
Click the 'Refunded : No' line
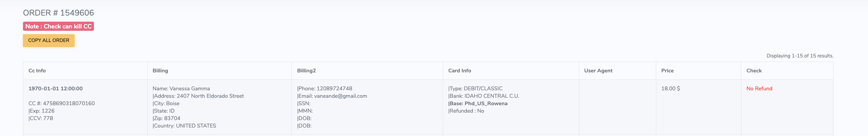[466, 111]
